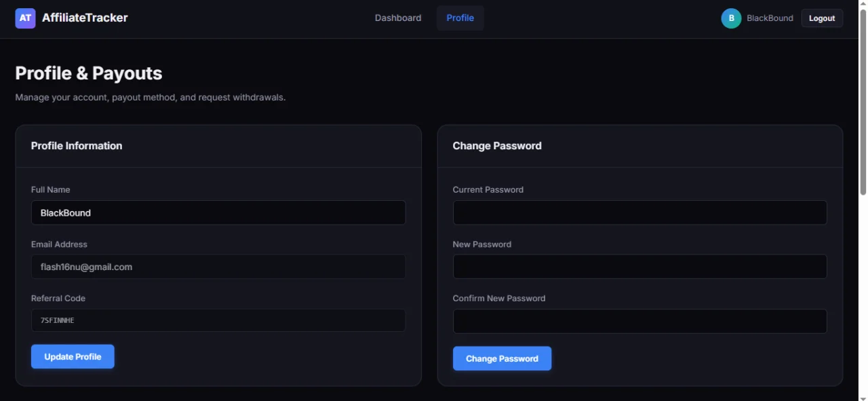This screenshot has width=868, height=401.
Task: Click the page's vertical scrollbar thumb
Action: click(x=863, y=102)
